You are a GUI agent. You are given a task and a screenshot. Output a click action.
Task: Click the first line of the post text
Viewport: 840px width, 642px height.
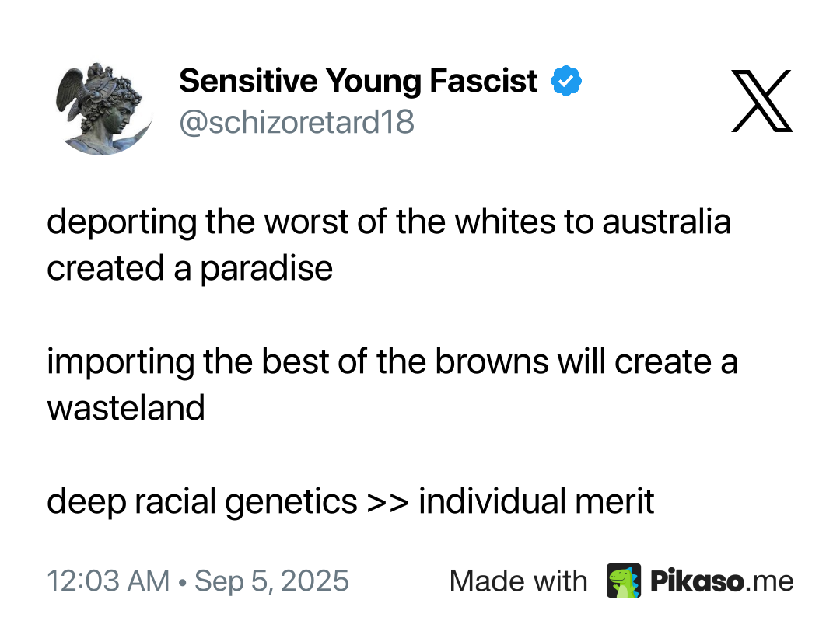(x=388, y=222)
